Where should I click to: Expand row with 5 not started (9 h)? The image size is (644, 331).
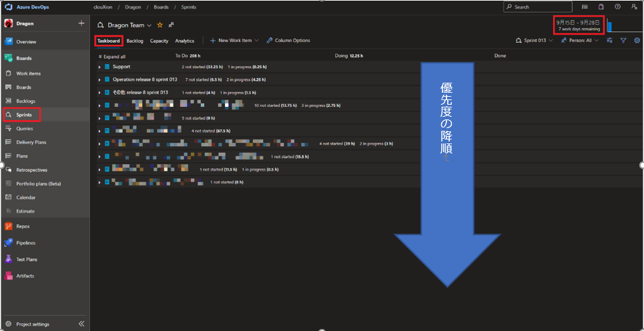click(x=99, y=118)
